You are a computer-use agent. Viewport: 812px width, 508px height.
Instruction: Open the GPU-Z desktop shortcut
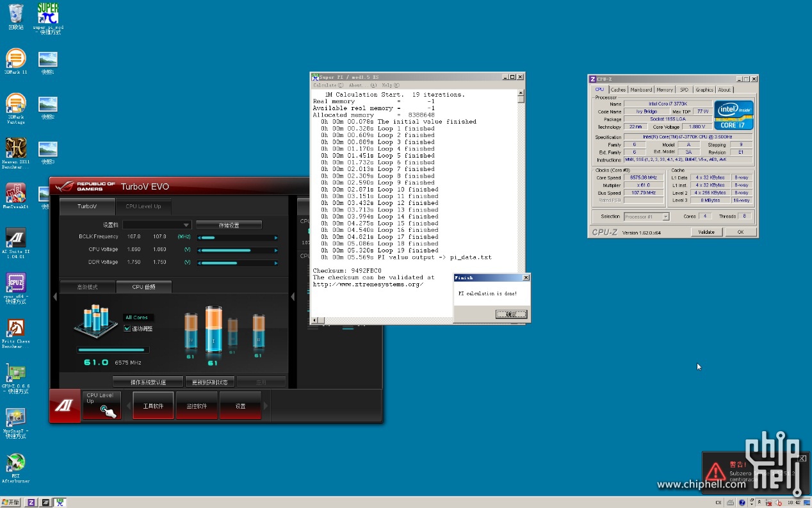coord(16,379)
